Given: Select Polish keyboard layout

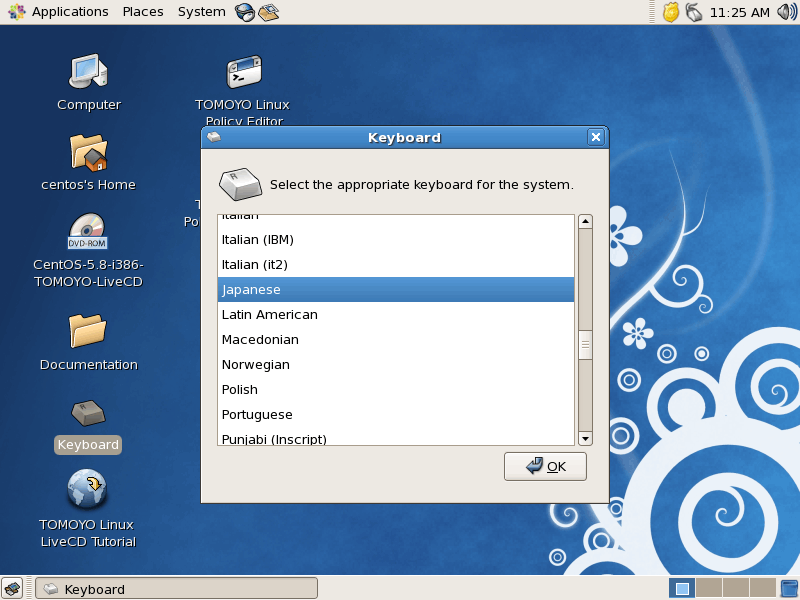Looking at the screenshot, I should pos(396,390).
